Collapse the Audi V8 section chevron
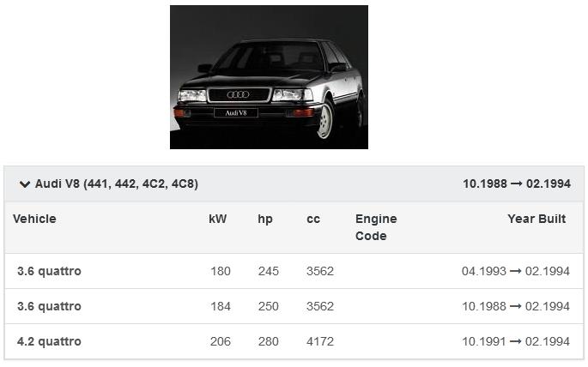Image resolution: width=588 pixels, height=367 pixels. click(x=24, y=184)
